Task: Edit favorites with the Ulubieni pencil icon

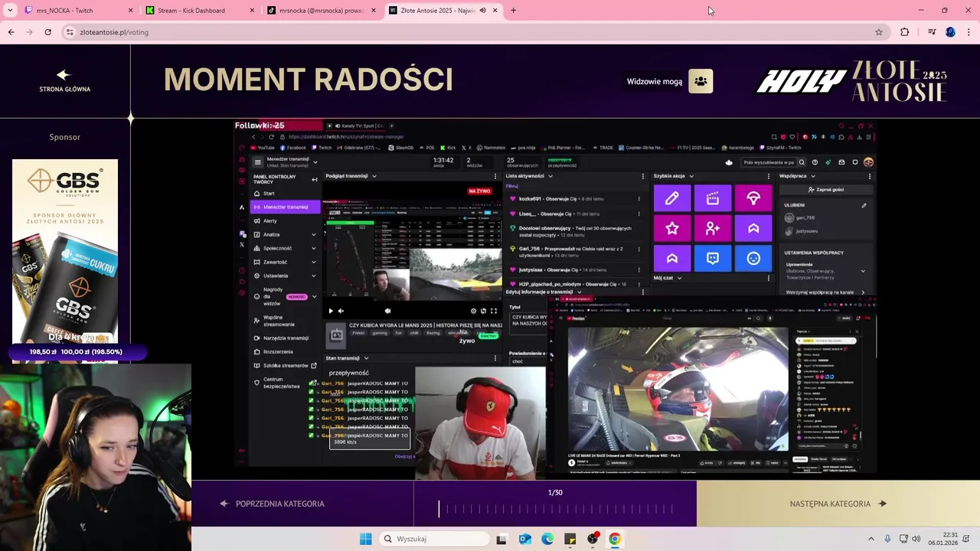Action: pyautogui.click(x=864, y=205)
